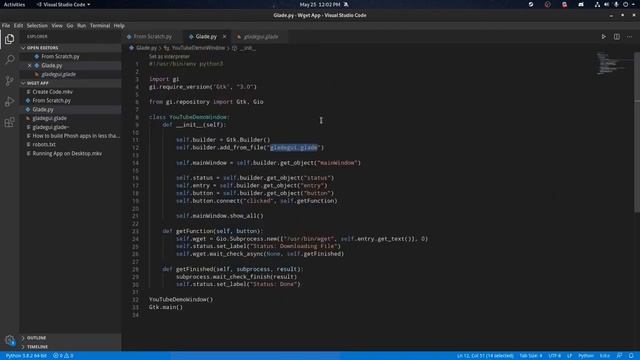Expand the Outline section
This screenshot has width=640, height=360.
[71, 338]
